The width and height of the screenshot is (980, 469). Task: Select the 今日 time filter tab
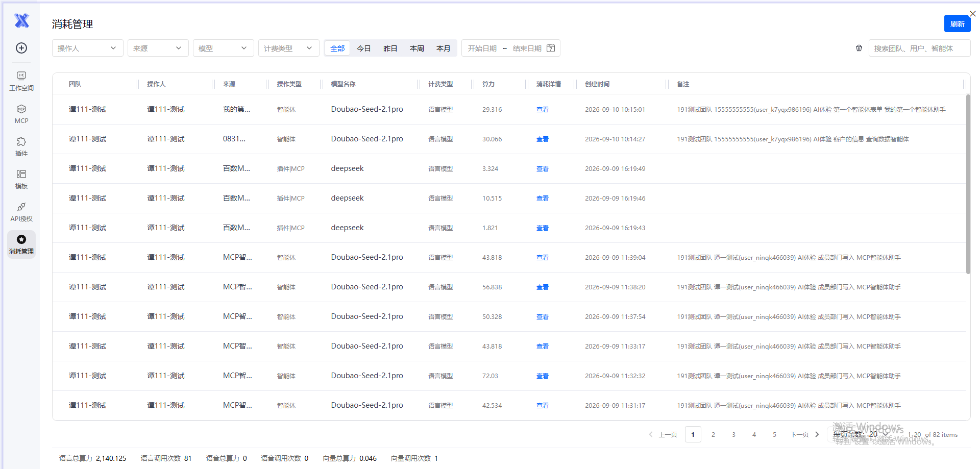(363, 48)
